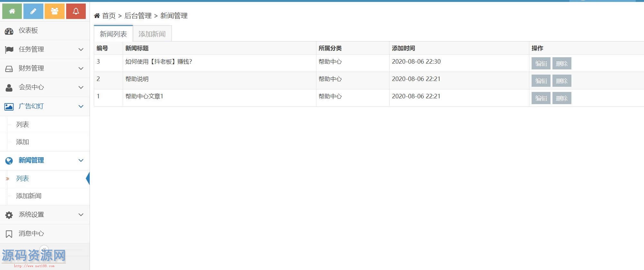Select 添加 under 广告幻灯
Screen dimensions: 644x270
pos(22,142)
